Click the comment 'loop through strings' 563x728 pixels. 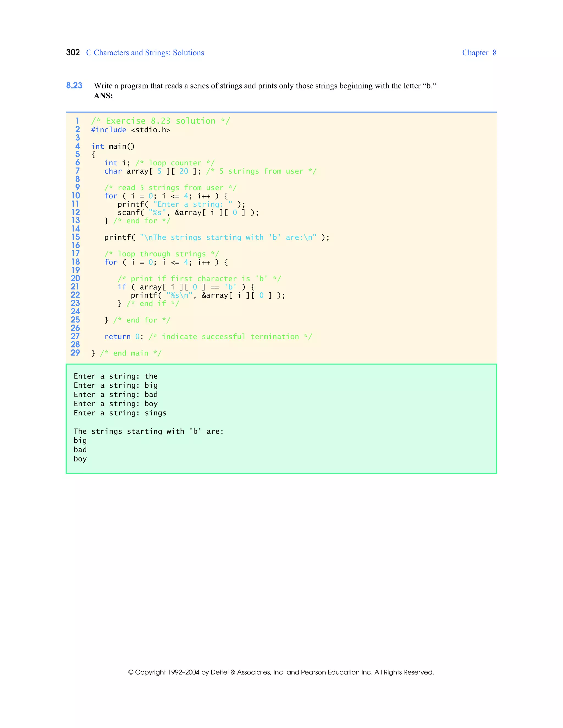coord(161,254)
